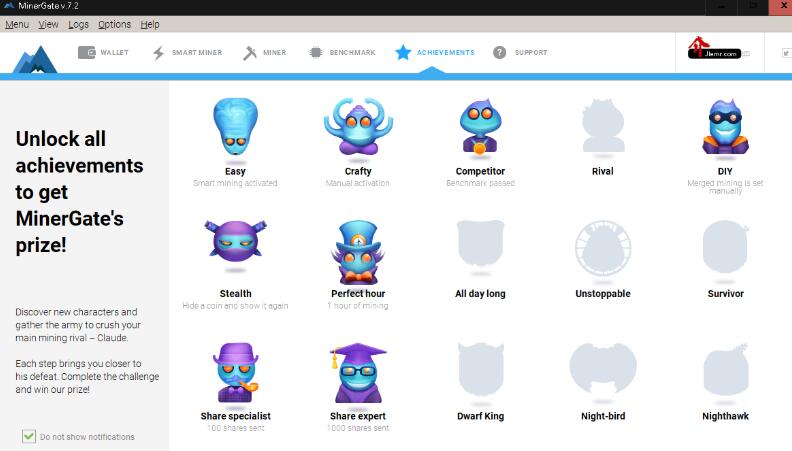Click the 'Smart mining activated' description

(x=235, y=183)
